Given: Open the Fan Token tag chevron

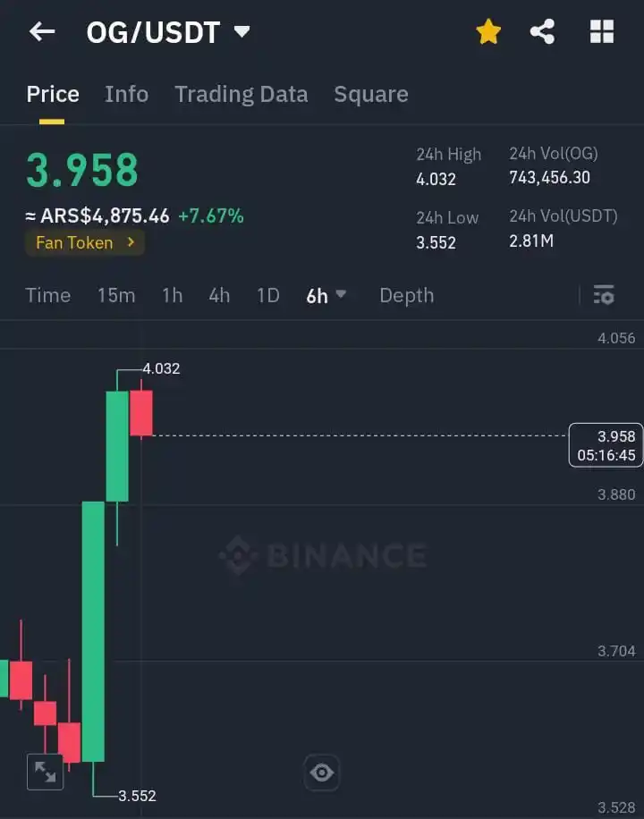Looking at the screenshot, I should click(x=131, y=241).
